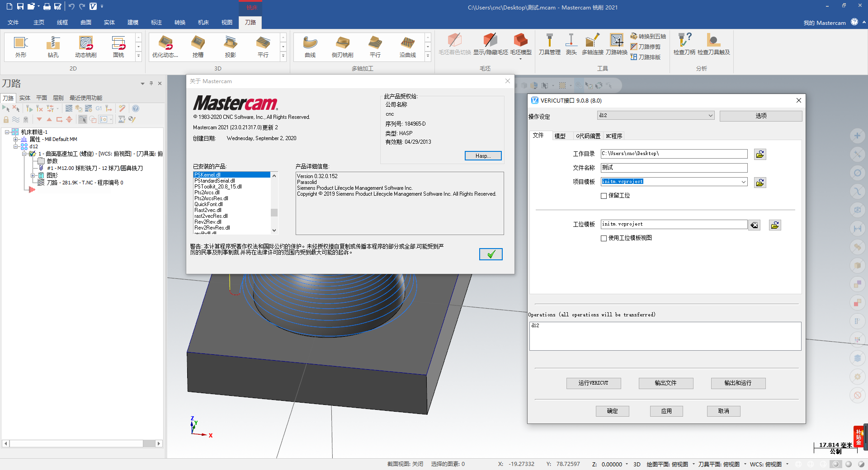This screenshot has width=868, height=470.
Task: Switch to 模型 tab in VERICUT dialog
Action: click(x=560, y=136)
